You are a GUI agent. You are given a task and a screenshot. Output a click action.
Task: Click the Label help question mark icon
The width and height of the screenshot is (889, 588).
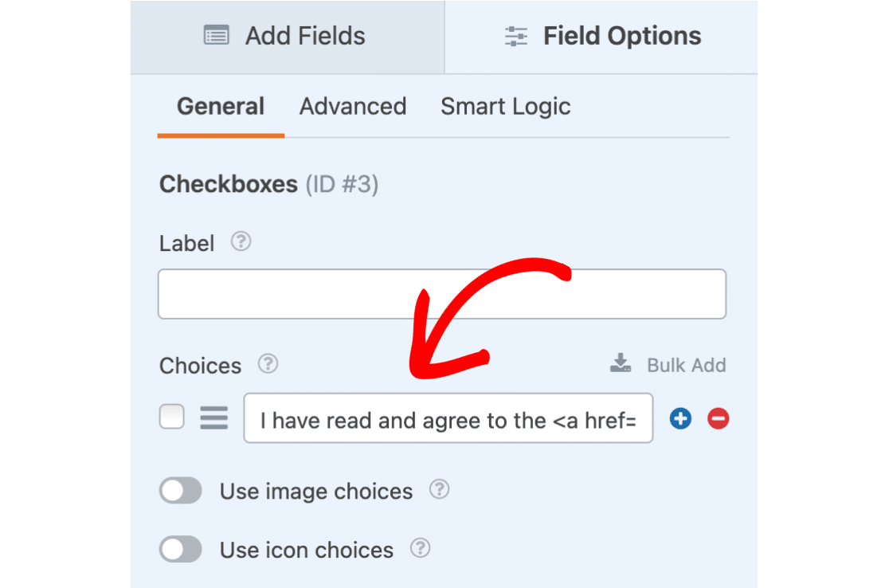241,242
